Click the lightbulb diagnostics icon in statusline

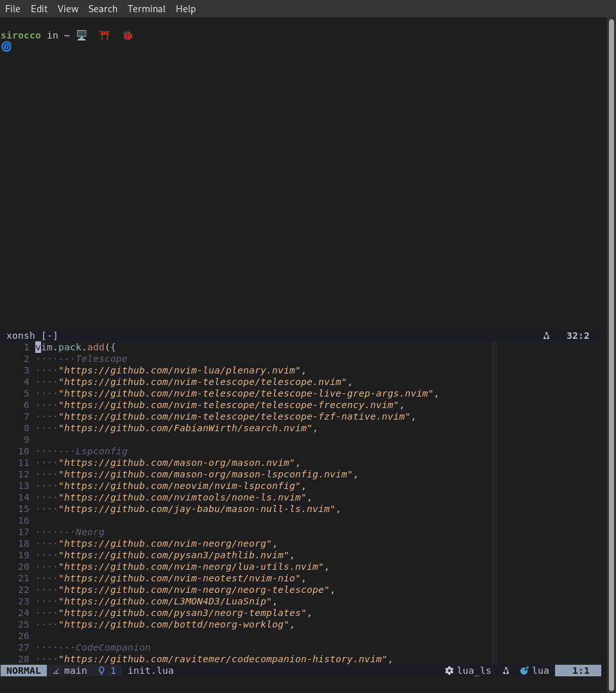click(x=101, y=671)
